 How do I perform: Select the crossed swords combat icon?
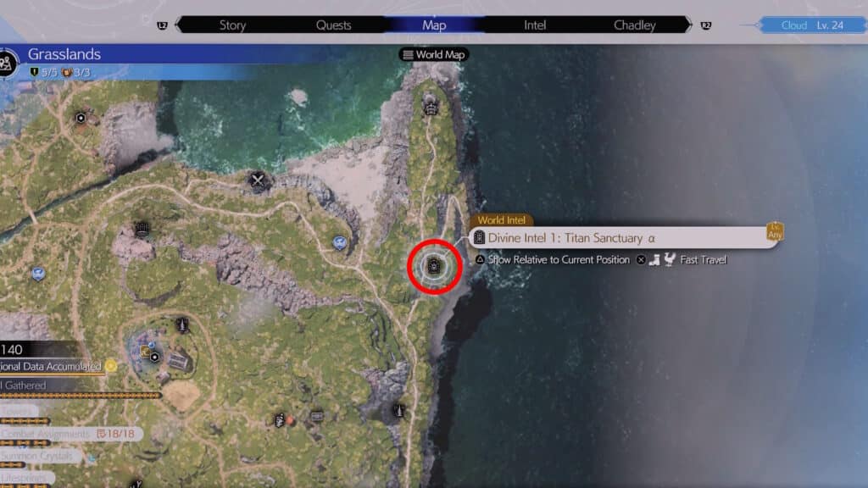(258, 180)
